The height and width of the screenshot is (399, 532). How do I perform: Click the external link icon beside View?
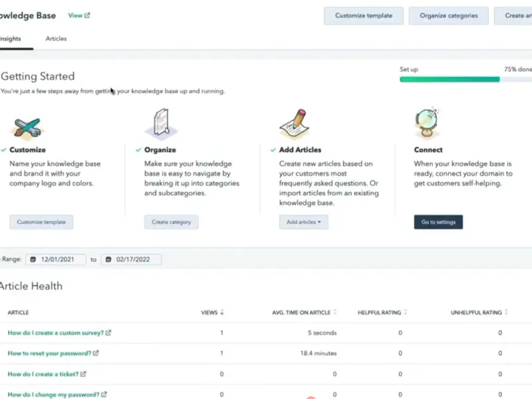click(x=87, y=15)
